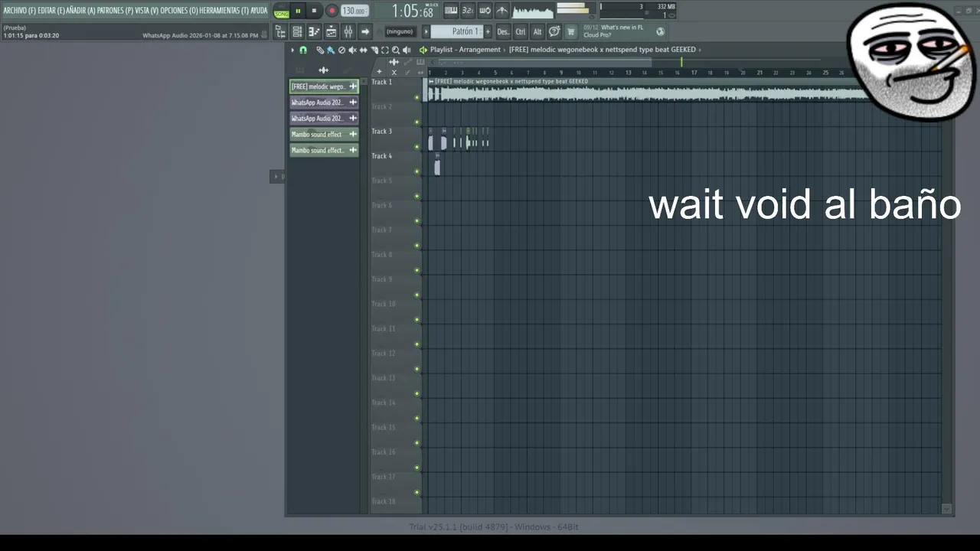980x551 pixels.
Task: Toggle the Song/Pattern mode button
Action: click(x=282, y=11)
